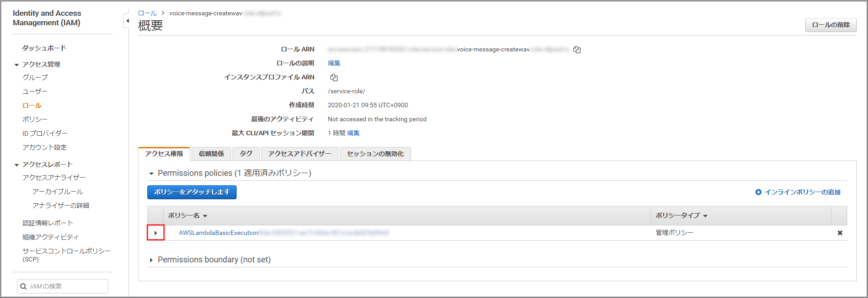Screen dimensions: 868x298
Task: Open 認証情報レポート in the sidebar
Action: [x=48, y=223]
